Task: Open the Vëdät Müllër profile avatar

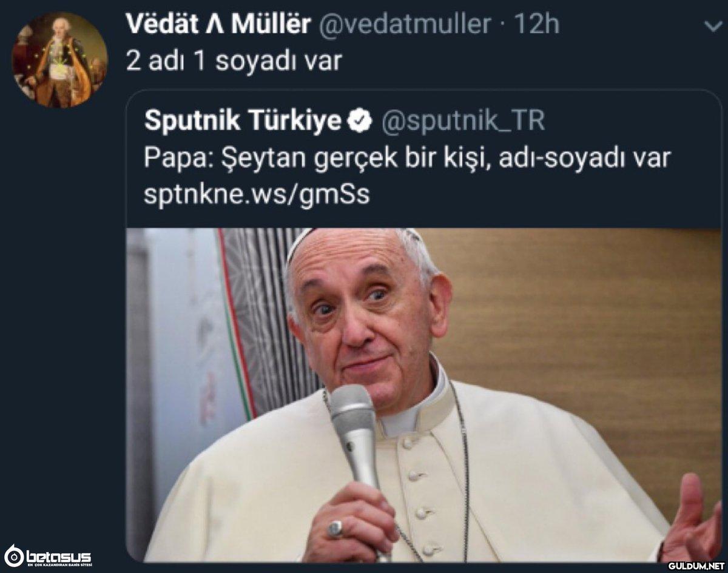Action: click(x=59, y=59)
